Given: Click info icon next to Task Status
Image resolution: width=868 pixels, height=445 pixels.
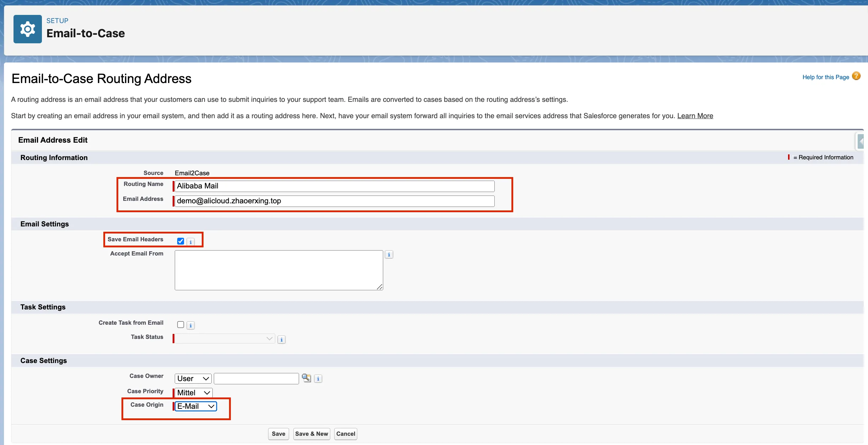Looking at the screenshot, I should 282,340.
